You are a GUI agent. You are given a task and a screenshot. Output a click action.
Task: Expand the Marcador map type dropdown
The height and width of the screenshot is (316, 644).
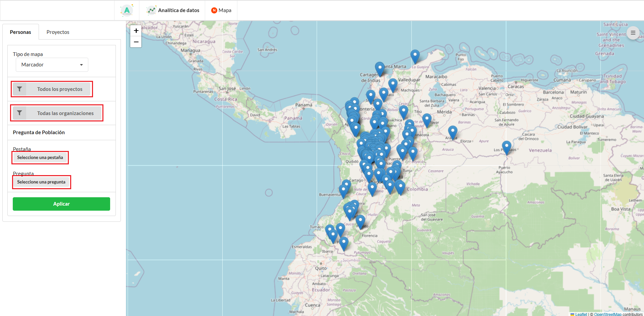click(52, 65)
